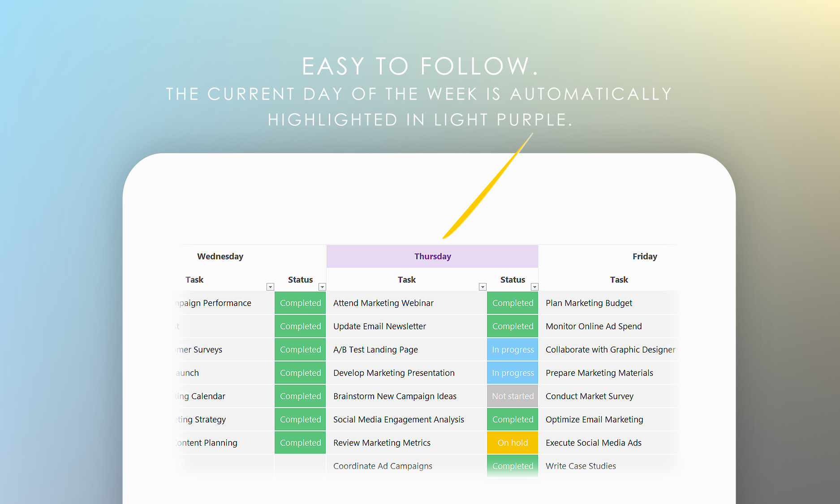The image size is (840, 504).
Task: Click the Develop Marketing Presentation cell
Action: click(394, 373)
